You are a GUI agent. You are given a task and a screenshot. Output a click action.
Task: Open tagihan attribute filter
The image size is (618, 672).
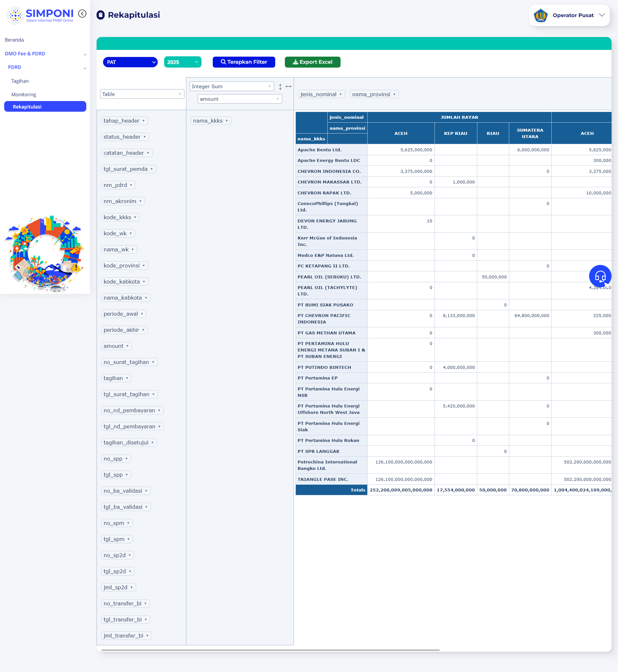[127, 378]
